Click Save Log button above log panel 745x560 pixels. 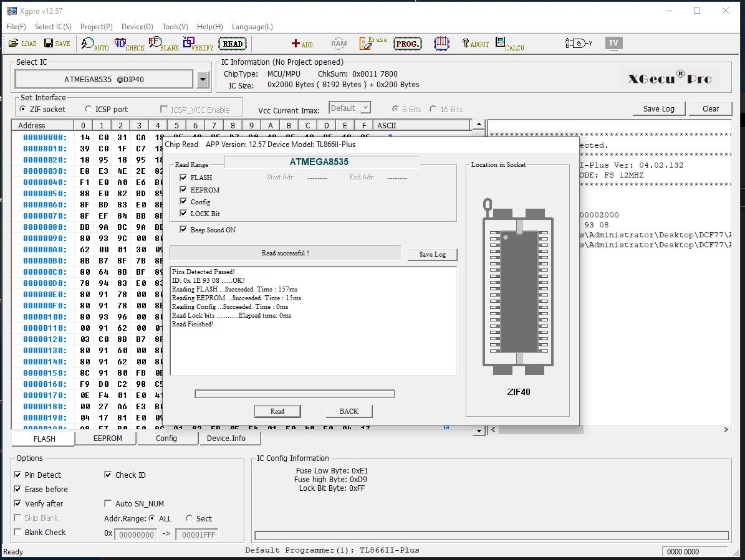pyautogui.click(x=658, y=108)
